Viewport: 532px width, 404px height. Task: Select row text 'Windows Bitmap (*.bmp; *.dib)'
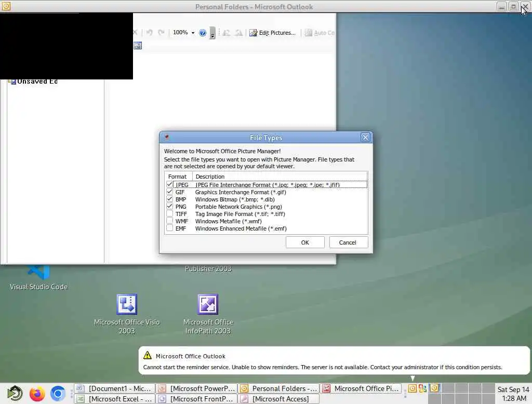(x=235, y=199)
